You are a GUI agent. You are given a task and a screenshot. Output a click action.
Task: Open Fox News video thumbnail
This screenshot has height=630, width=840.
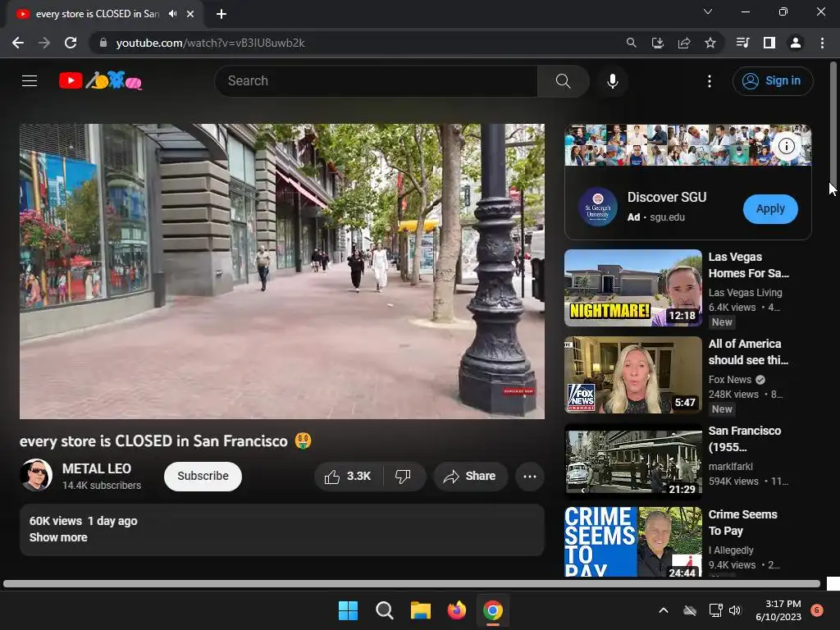[632, 375]
